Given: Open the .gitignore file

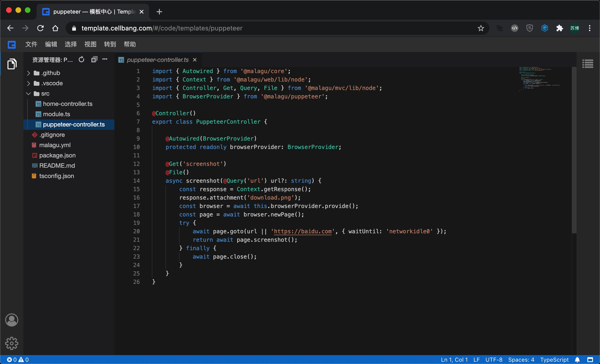Looking at the screenshot, I should [69, 135].
